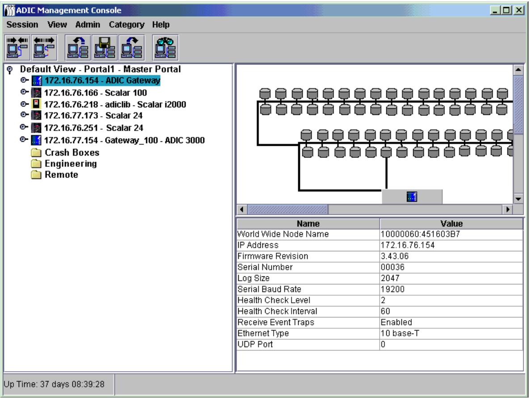Click the Scalar 100 library icon

pos(36,93)
